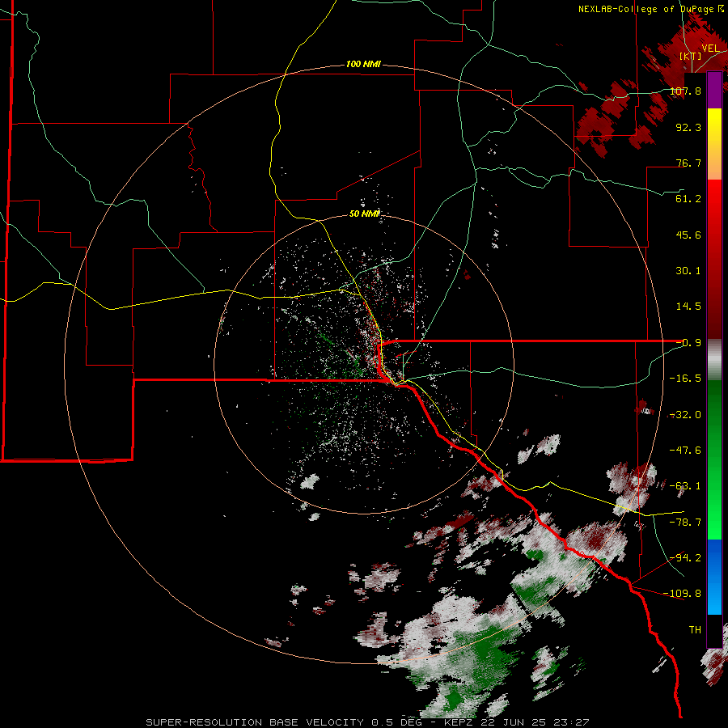Click the 100 NMI range ring label
The width and height of the screenshot is (728, 728).
coord(363,64)
